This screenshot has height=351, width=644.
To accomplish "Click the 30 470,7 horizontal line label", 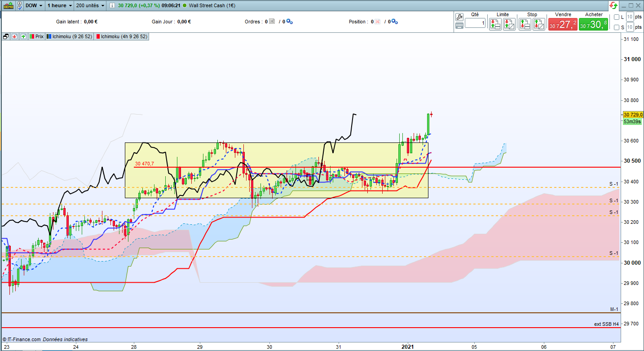I will (x=144, y=164).
